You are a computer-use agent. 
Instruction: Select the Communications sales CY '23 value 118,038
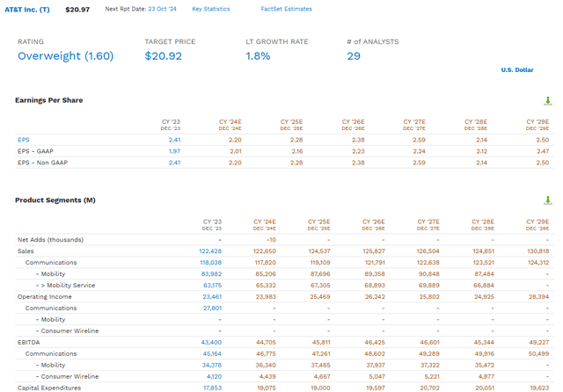click(x=211, y=263)
